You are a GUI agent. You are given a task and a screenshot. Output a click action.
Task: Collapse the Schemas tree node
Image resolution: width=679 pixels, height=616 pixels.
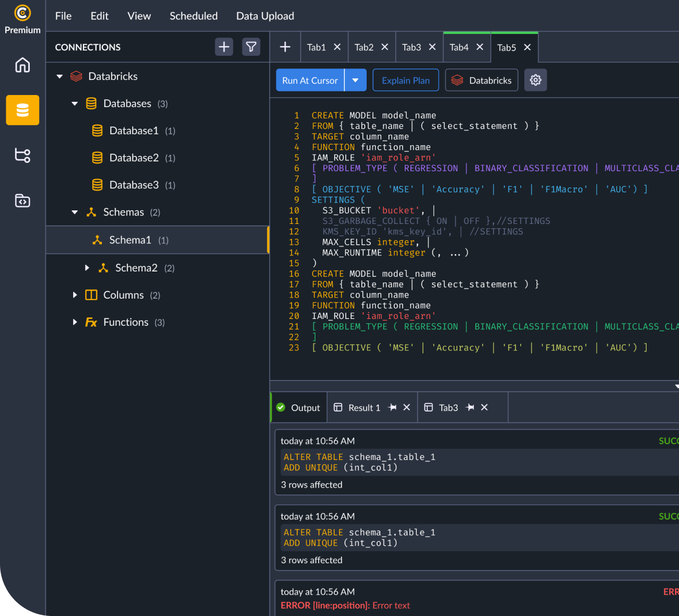pos(75,212)
